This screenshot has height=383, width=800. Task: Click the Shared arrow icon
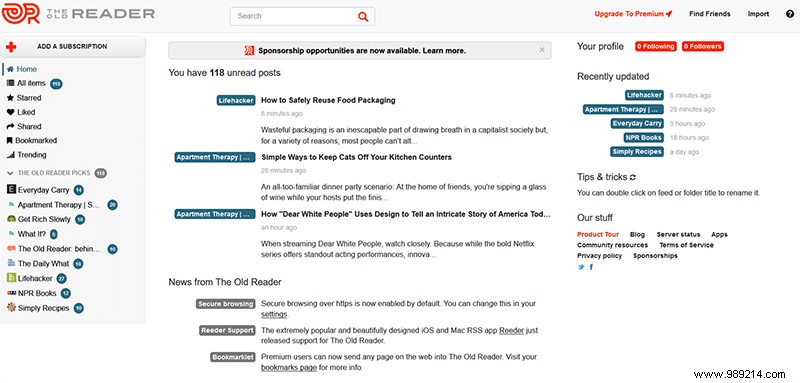(10, 126)
